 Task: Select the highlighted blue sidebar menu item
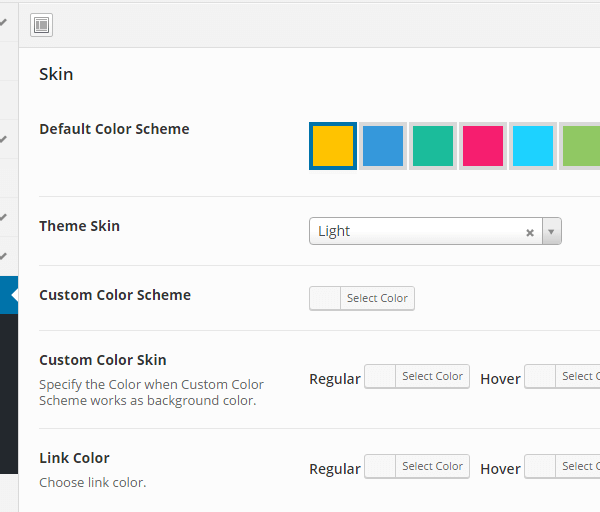(x=8, y=296)
